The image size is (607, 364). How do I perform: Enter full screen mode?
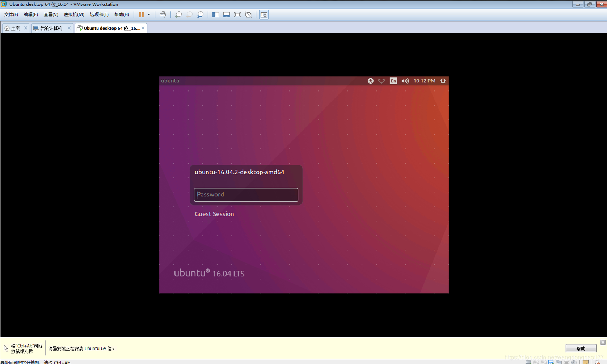237,14
